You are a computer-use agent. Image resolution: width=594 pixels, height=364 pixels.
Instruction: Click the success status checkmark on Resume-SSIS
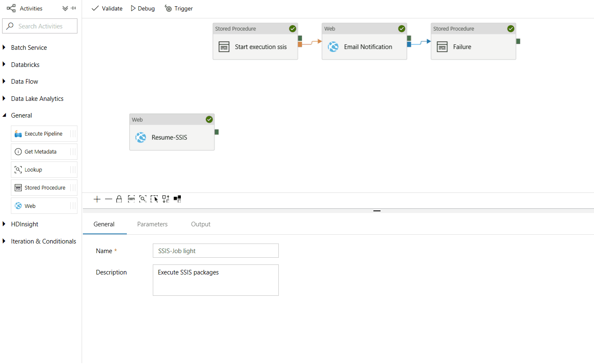pos(209,119)
